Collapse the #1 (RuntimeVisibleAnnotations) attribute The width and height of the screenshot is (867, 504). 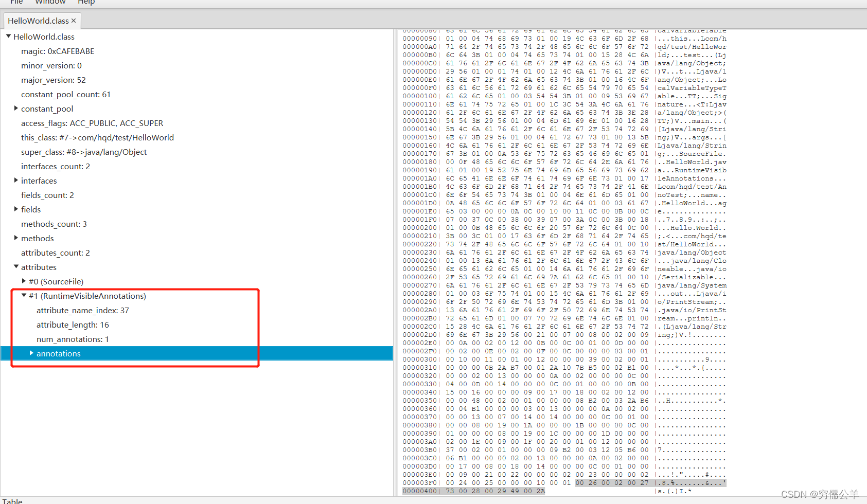(x=24, y=296)
